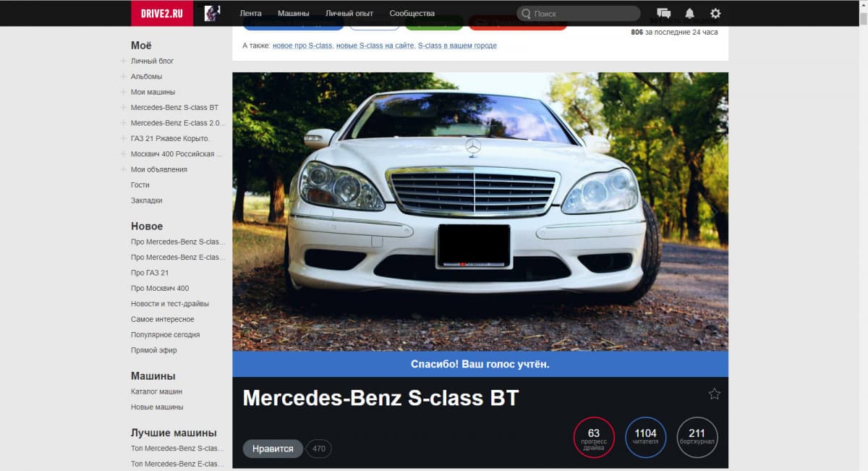Open Новости и тест-драйвы link
The image size is (868, 471).
click(x=170, y=304)
